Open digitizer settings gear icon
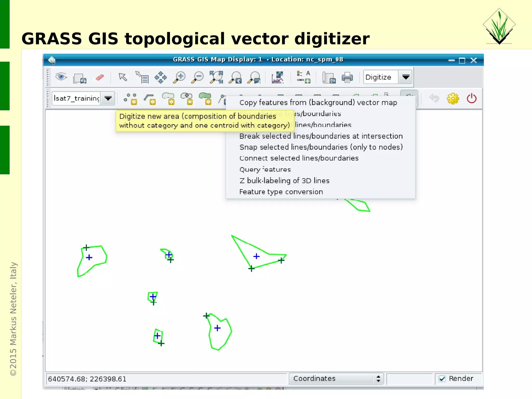This screenshot has width=532, height=399. pyautogui.click(x=453, y=99)
